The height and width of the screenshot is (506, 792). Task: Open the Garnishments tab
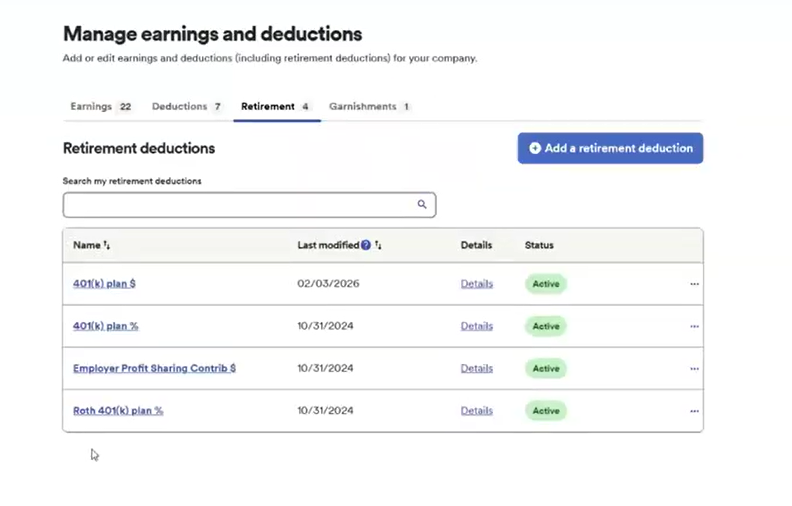[x=370, y=107]
